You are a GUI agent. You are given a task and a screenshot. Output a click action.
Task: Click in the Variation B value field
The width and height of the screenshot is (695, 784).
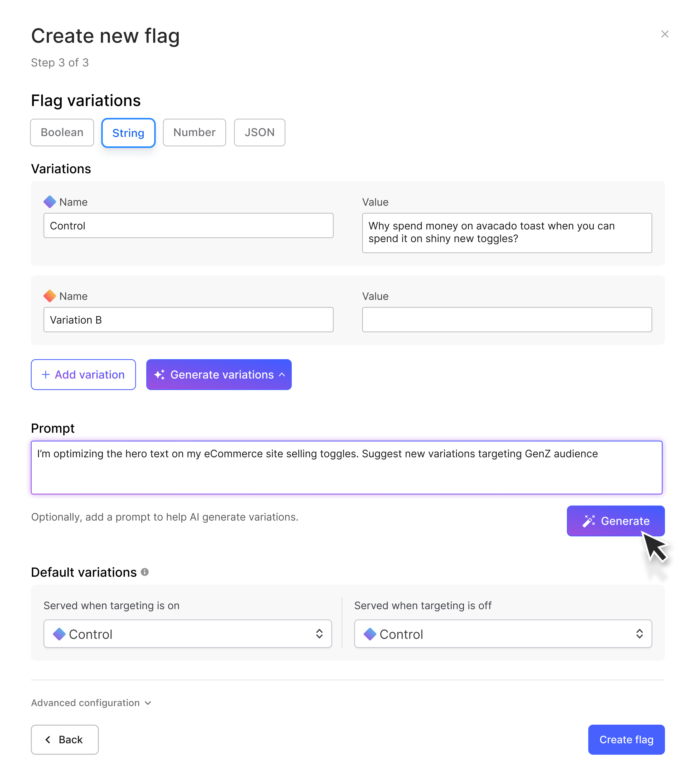507,320
